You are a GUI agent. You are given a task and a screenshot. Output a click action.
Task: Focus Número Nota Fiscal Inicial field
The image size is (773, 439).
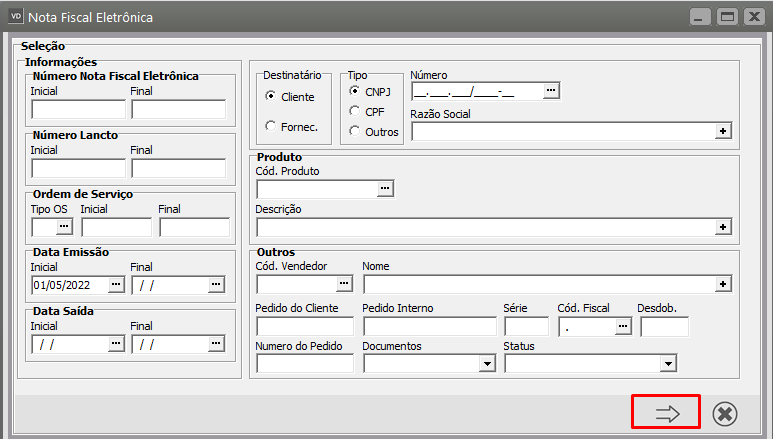[78, 109]
